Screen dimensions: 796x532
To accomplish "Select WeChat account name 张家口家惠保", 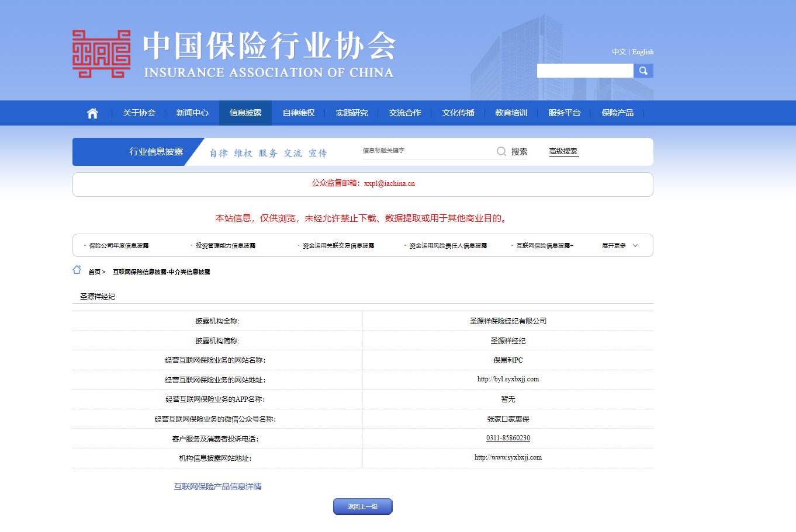I will point(508,419).
